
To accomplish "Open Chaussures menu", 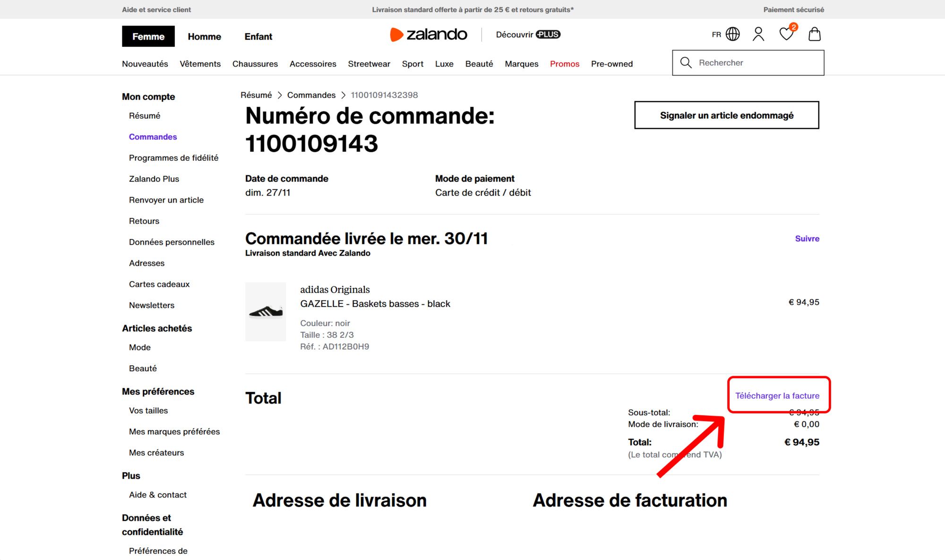I will [255, 64].
